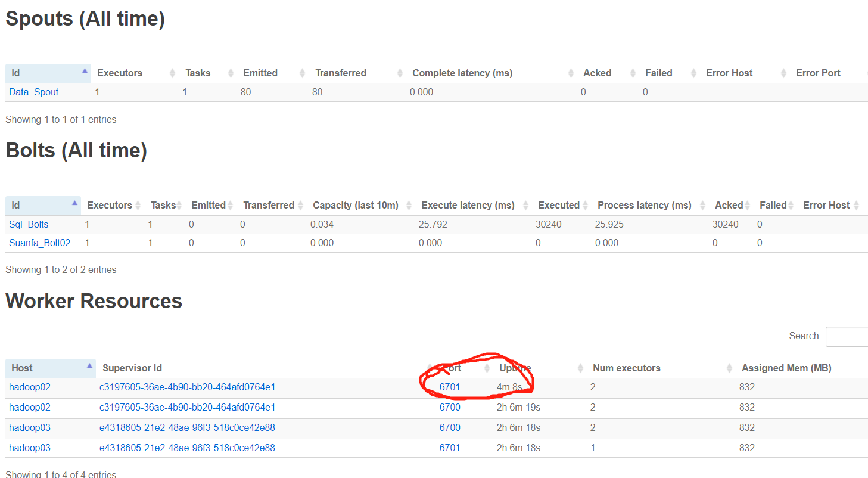Viewport: 868px width, 478px height.
Task: Sort Bolts table by Executors column
Action: [113, 205]
